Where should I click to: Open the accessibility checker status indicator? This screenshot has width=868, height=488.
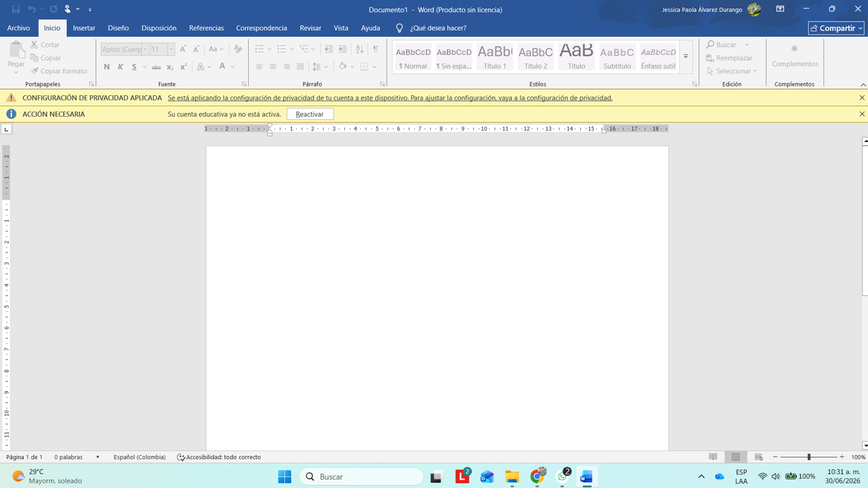tap(219, 457)
